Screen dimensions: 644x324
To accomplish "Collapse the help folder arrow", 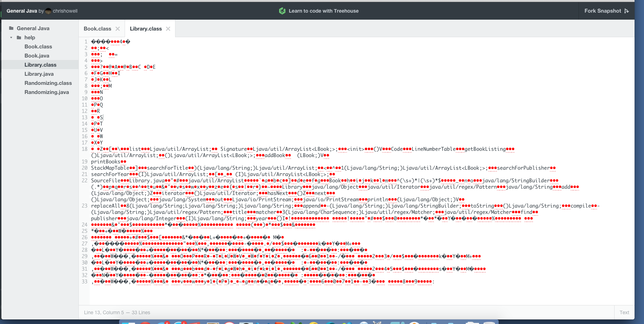I will [x=11, y=38].
